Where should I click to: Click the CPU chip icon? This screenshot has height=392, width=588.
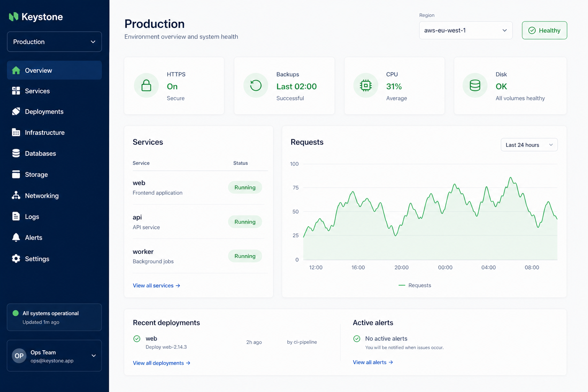(366, 85)
